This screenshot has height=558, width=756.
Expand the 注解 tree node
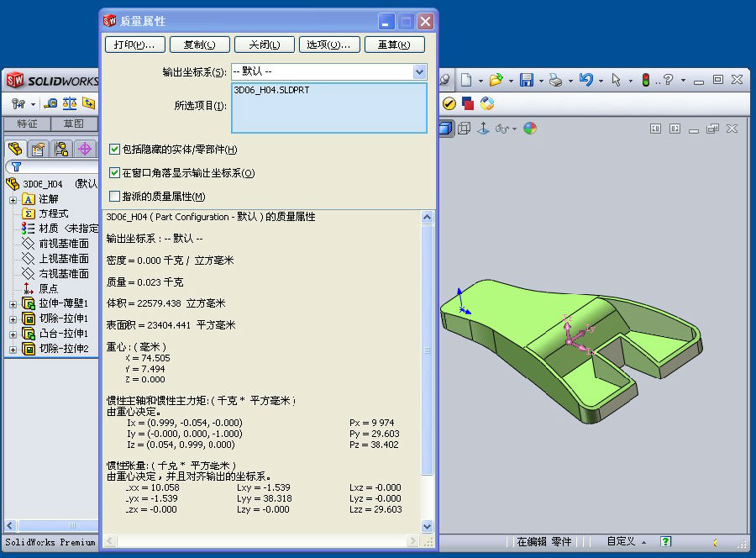(x=13, y=199)
